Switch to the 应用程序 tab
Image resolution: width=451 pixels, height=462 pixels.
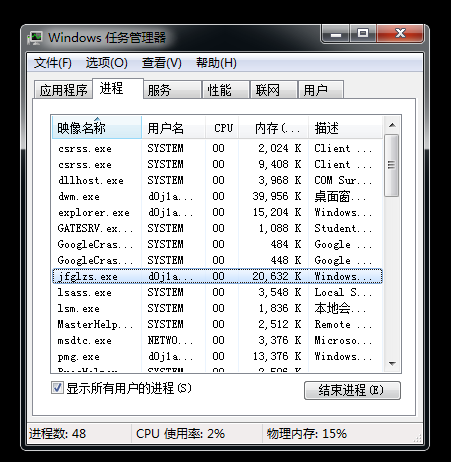(x=63, y=90)
